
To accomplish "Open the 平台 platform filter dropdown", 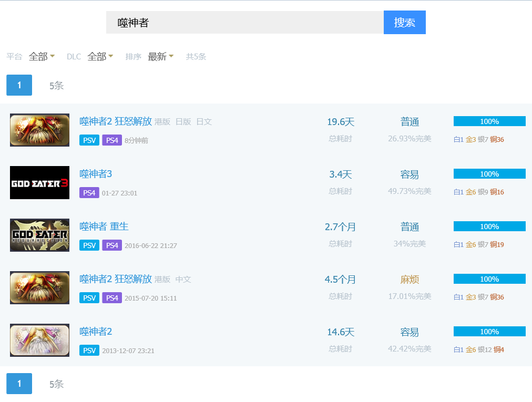I will click(x=42, y=56).
